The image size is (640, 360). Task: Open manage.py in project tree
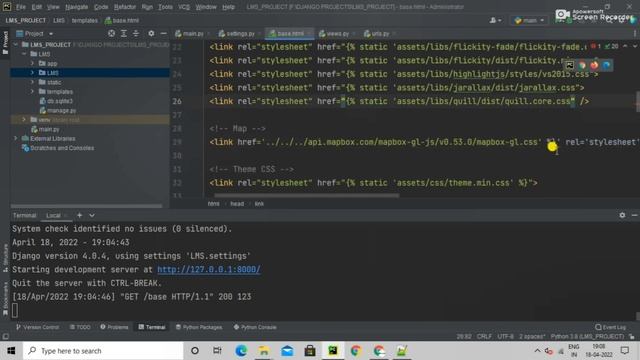point(58,110)
